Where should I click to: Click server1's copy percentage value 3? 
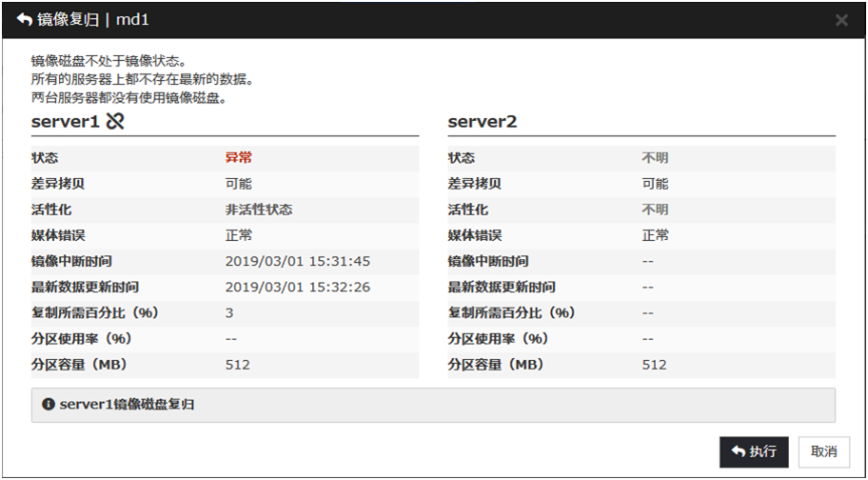point(229,312)
